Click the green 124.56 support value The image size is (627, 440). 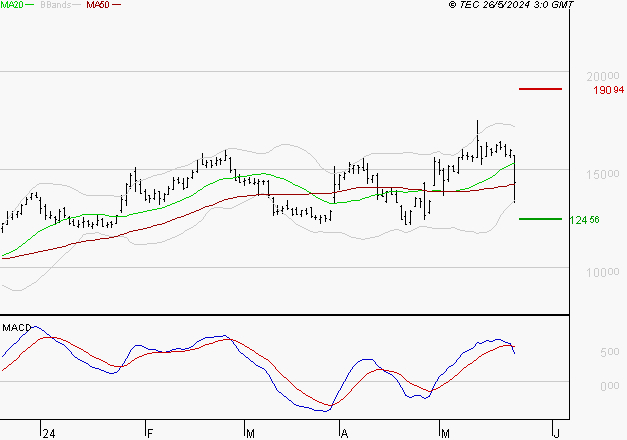(x=584, y=220)
